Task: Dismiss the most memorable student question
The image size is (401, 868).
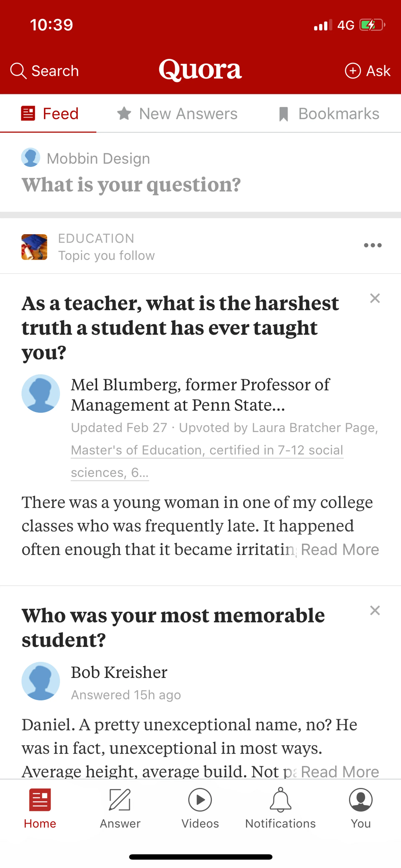Action: click(375, 610)
